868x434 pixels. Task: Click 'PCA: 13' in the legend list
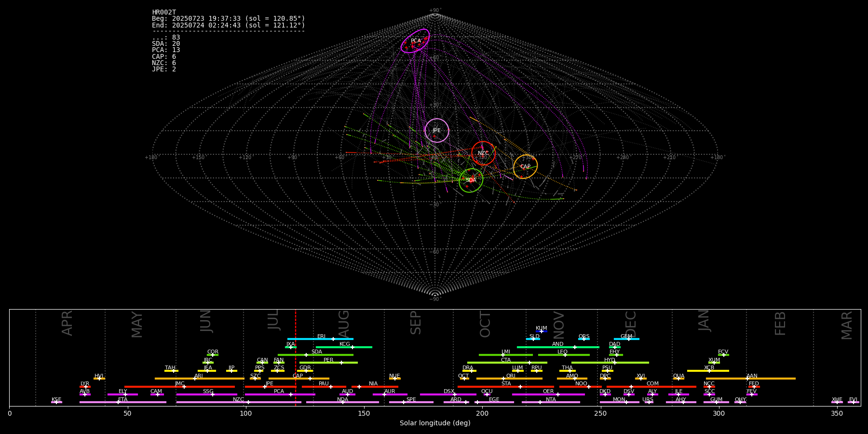pyautogui.click(x=166, y=50)
